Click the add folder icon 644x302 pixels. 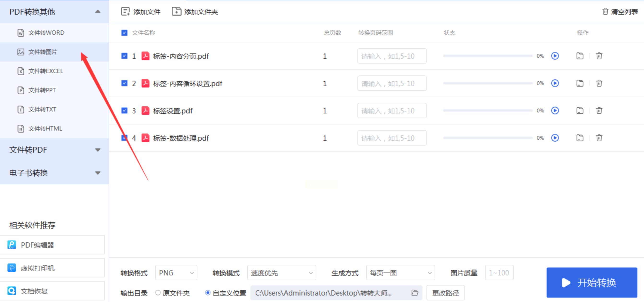pyautogui.click(x=176, y=12)
